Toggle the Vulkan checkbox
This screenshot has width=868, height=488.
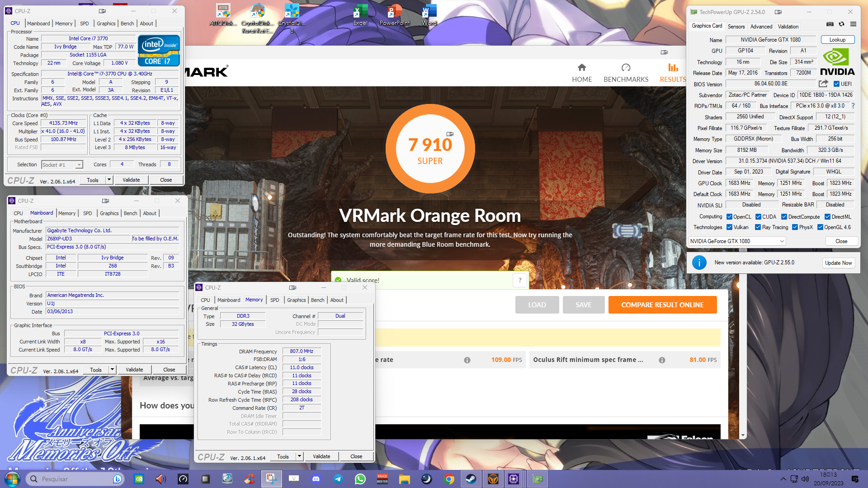[729, 227]
